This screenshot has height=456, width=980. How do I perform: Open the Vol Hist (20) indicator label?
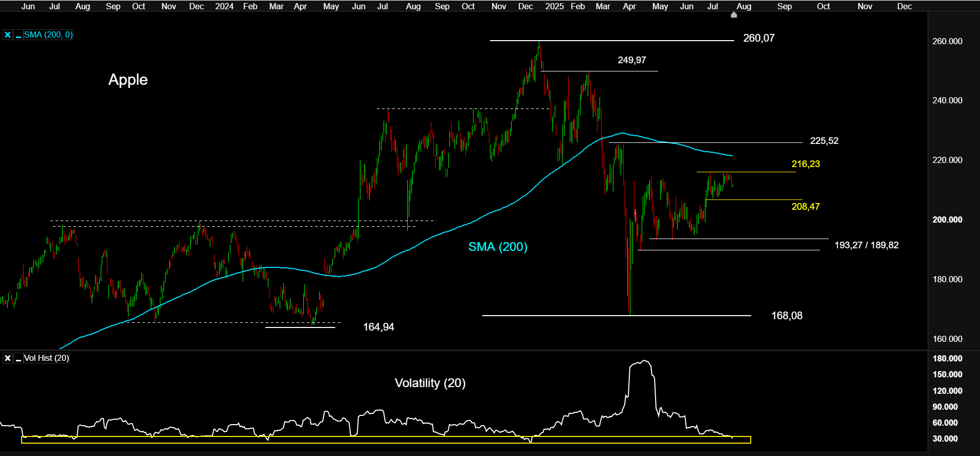(x=46, y=358)
